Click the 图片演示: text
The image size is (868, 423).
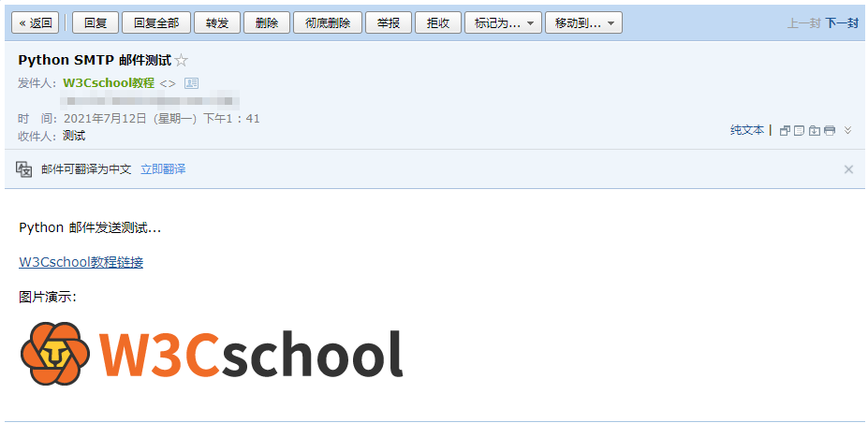coord(48,297)
